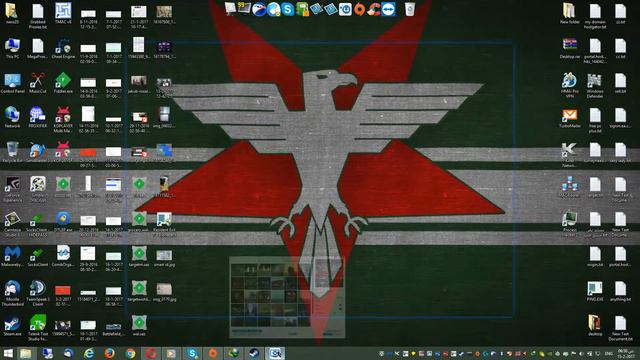Open the New folder desktop icon
The height and width of the screenshot is (360, 640).
click(x=569, y=13)
